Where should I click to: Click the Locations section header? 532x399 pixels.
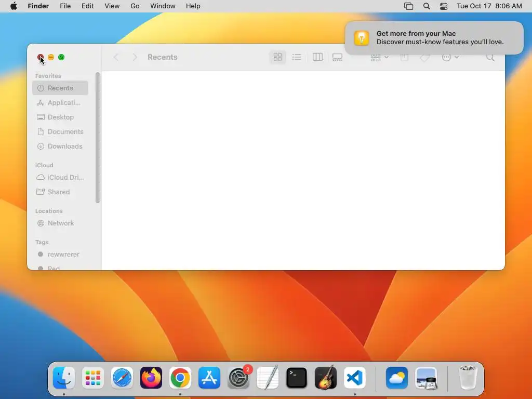click(49, 211)
